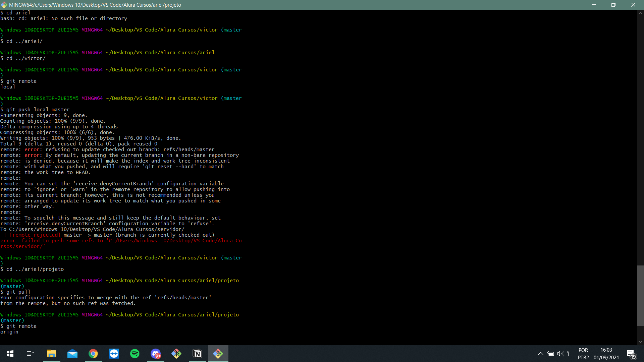
Task: Minimize the MINGW64 terminal window
Action: tap(594, 5)
